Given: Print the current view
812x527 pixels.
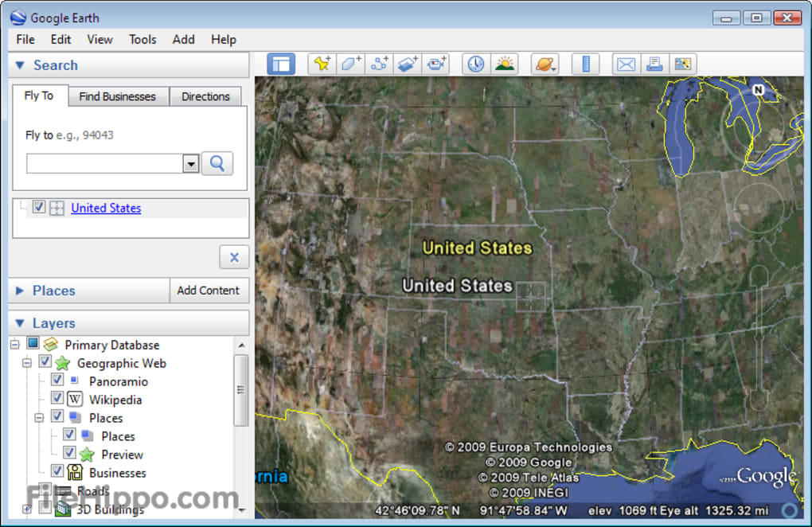Looking at the screenshot, I should (654, 64).
